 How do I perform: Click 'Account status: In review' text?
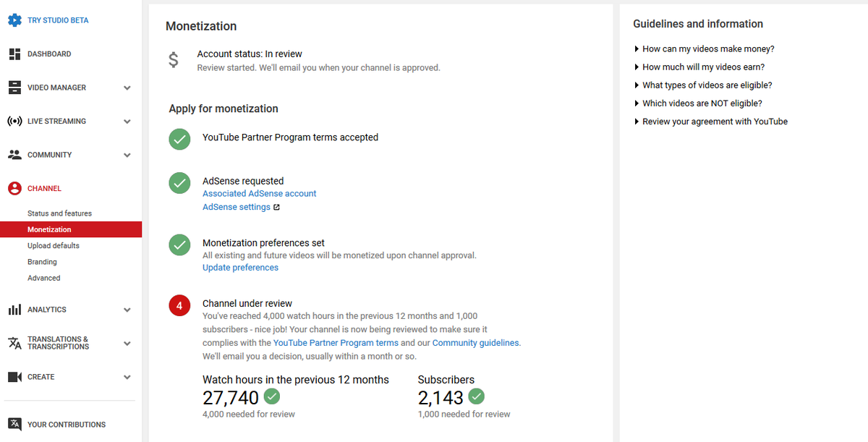pyautogui.click(x=250, y=54)
